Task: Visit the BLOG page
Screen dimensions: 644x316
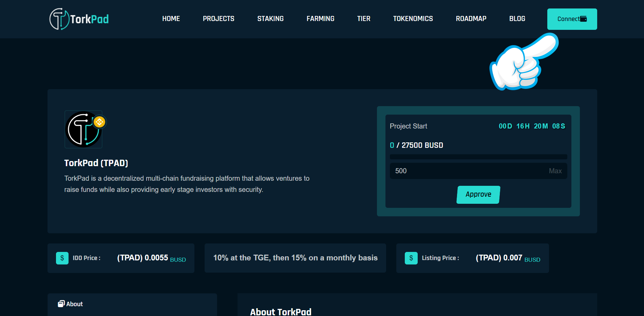Action: click(517, 19)
